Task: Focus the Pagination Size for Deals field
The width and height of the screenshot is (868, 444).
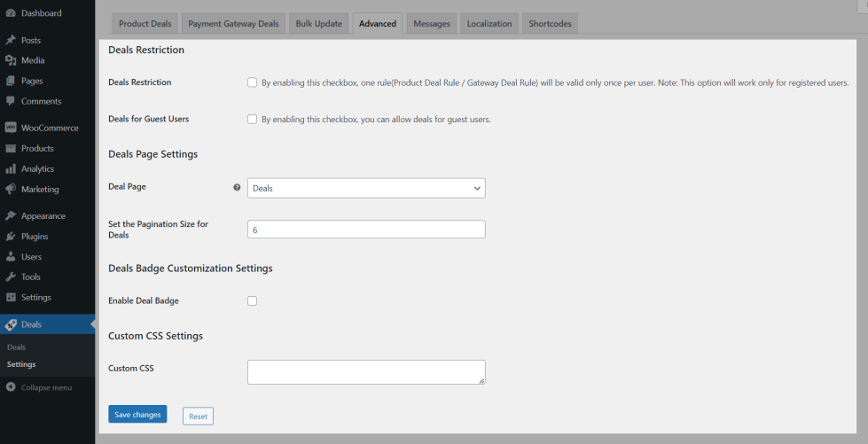Action: (x=366, y=230)
